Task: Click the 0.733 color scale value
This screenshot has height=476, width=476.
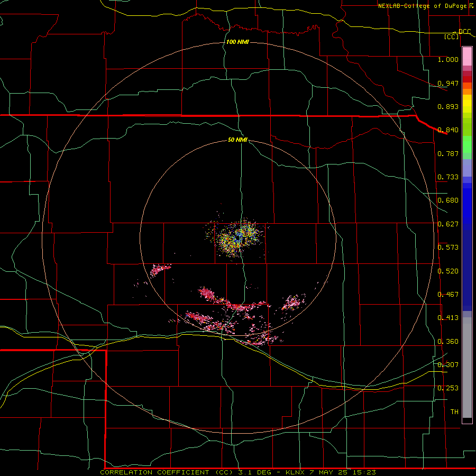Action: [448, 177]
